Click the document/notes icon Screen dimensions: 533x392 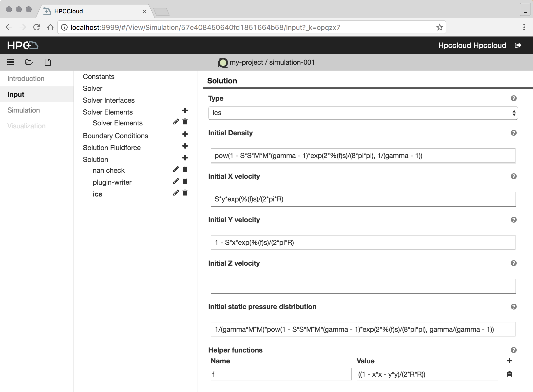pyautogui.click(x=47, y=62)
